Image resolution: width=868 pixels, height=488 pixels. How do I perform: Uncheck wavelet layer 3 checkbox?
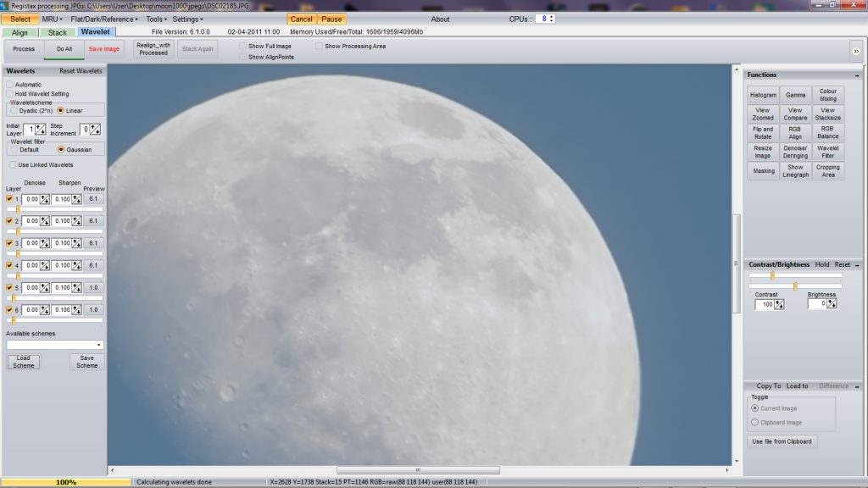click(9, 243)
